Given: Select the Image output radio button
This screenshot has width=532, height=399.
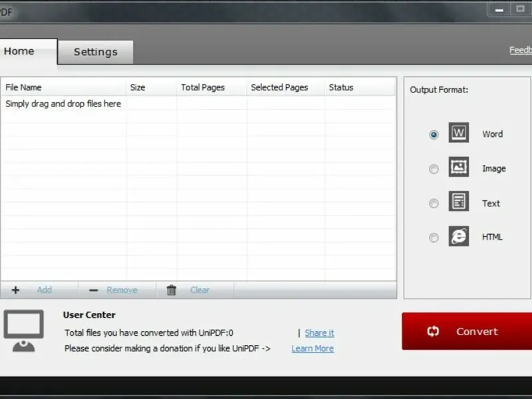Looking at the screenshot, I should (434, 169).
